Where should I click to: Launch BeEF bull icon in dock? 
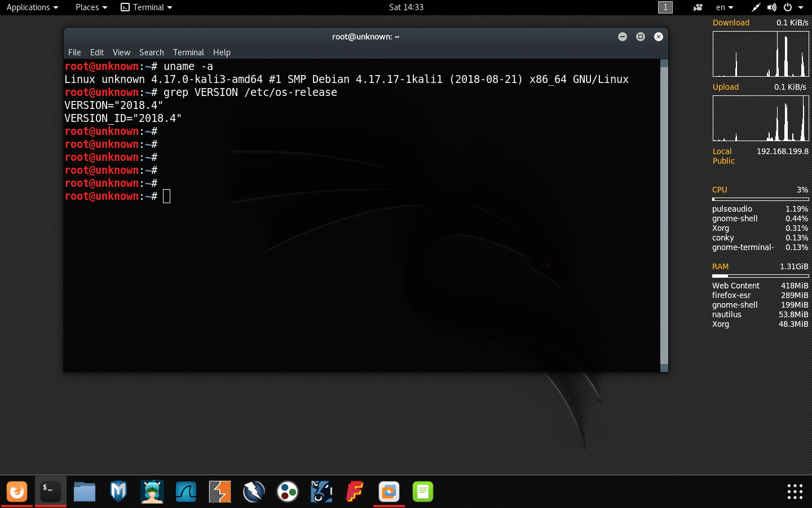[321, 492]
